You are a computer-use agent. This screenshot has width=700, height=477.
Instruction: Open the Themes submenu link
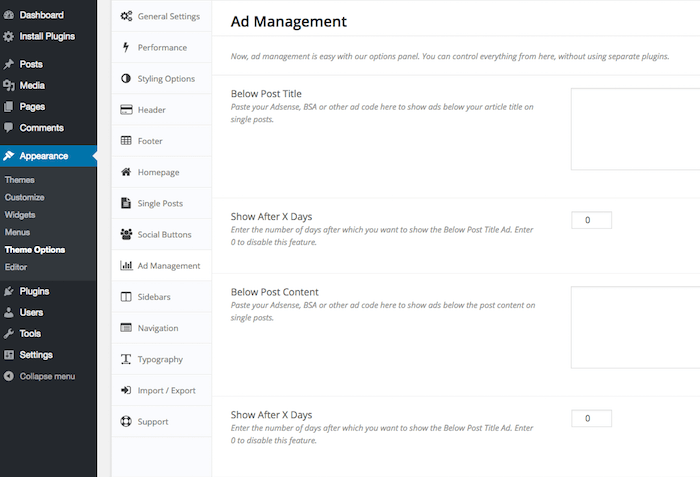[x=20, y=180]
